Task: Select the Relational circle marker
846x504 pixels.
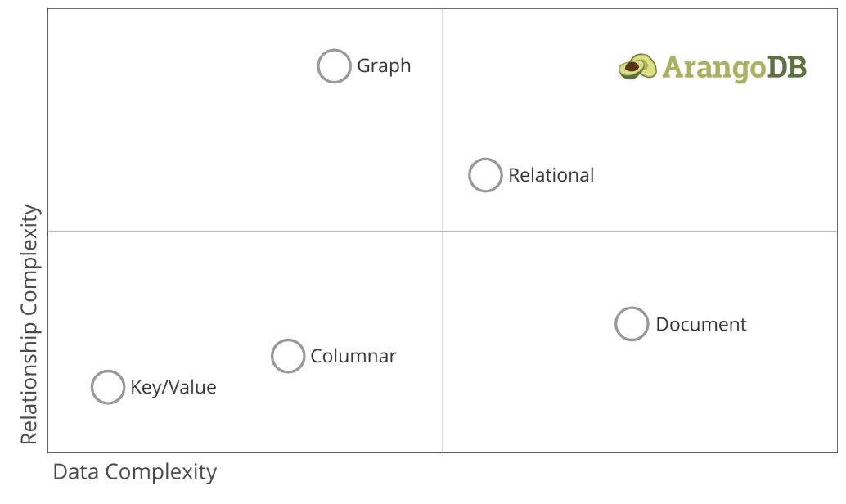Action: point(485,175)
